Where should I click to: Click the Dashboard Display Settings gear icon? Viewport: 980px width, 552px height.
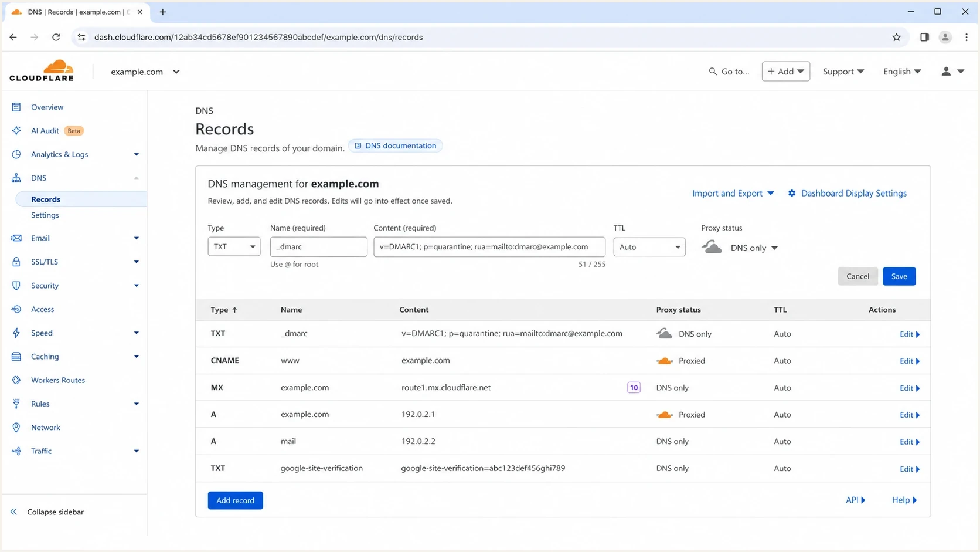[x=792, y=193]
